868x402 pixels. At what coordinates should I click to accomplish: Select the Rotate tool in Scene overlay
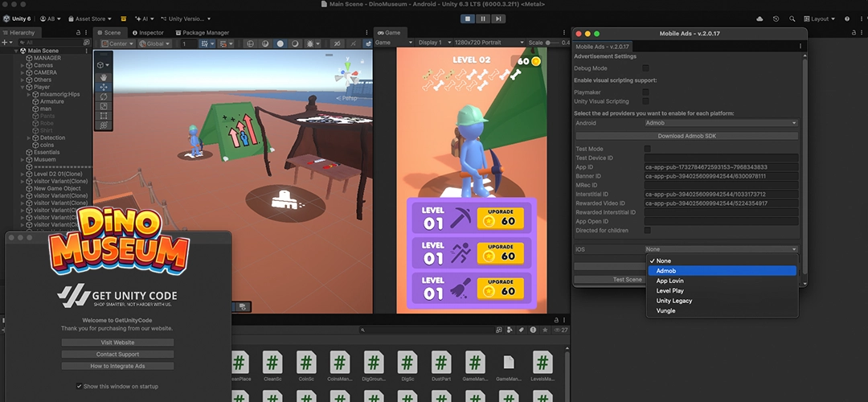click(x=103, y=96)
